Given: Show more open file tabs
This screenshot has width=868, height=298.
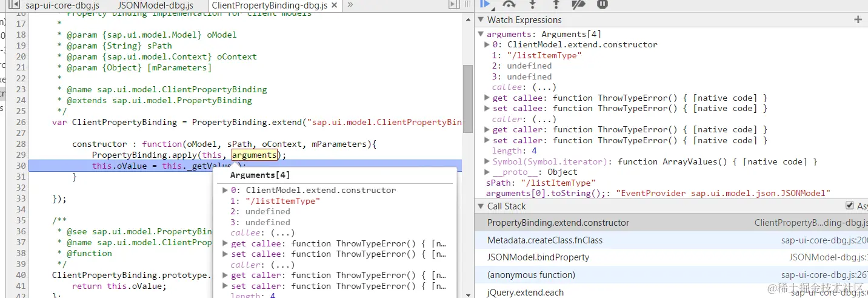Looking at the screenshot, I should click(350, 5).
